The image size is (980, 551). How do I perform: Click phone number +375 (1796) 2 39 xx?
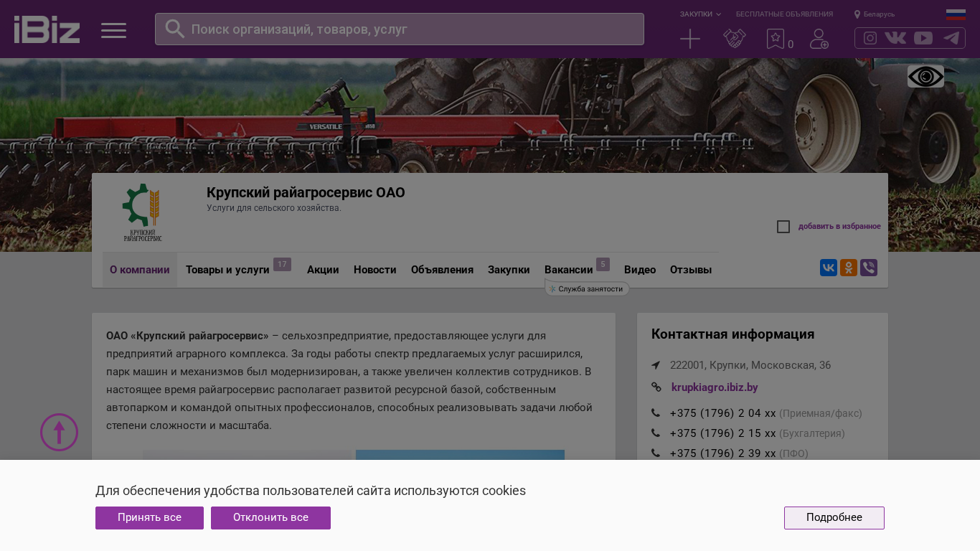[x=722, y=453]
